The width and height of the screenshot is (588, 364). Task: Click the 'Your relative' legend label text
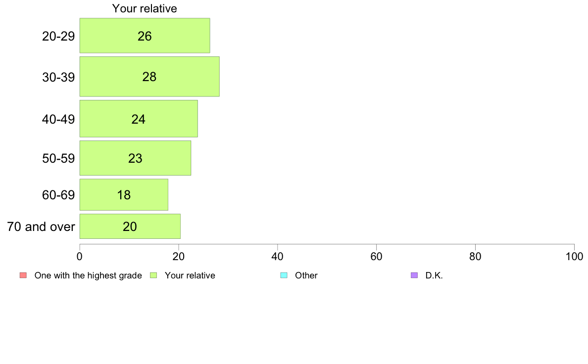pyautogui.click(x=190, y=275)
